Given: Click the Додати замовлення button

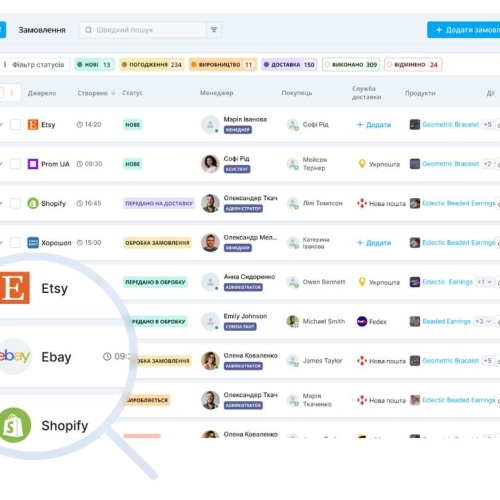Looking at the screenshot, I should (464, 30).
